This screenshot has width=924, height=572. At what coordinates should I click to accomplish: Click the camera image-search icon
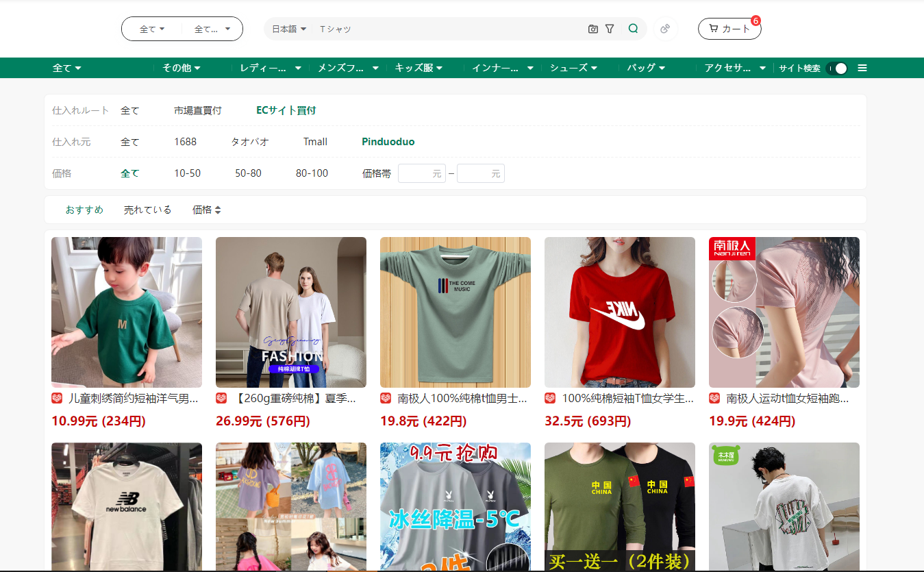[x=593, y=29]
